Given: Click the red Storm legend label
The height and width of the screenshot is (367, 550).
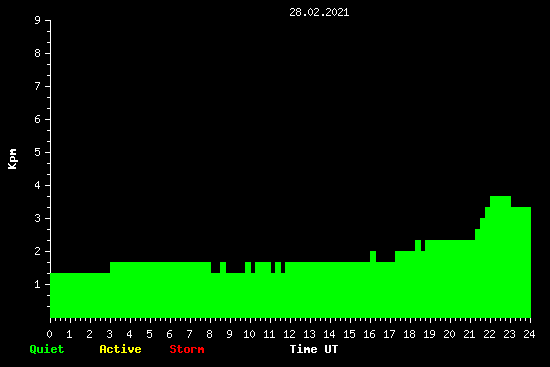Looking at the screenshot, I should [187, 349].
